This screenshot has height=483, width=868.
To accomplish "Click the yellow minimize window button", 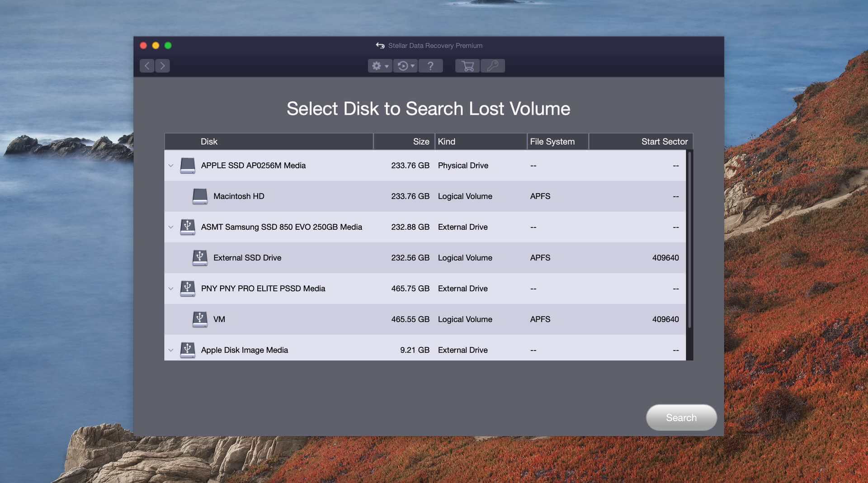I will pos(156,46).
